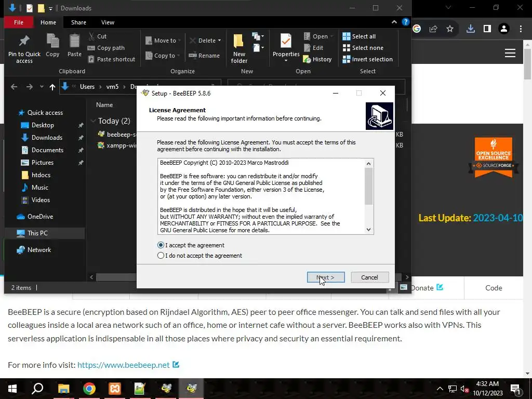The height and width of the screenshot is (399, 532).
Task: Open Music in navigation pane
Action: coord(39,187)
